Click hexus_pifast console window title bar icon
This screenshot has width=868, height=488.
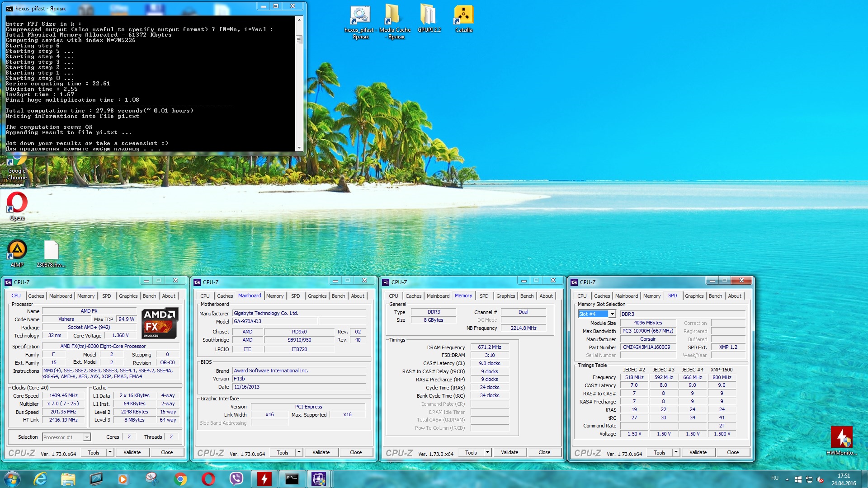[x=9, y=9]
